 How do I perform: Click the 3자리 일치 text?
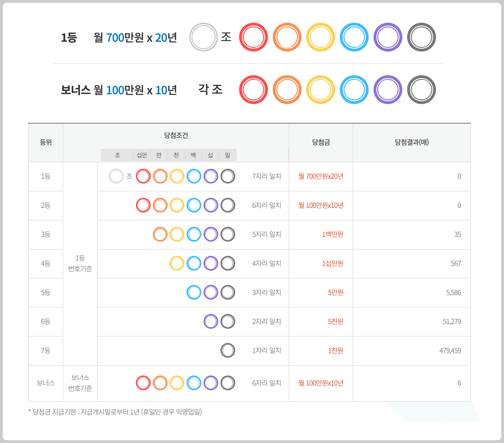pyautogui.click(x=267, y=292)
